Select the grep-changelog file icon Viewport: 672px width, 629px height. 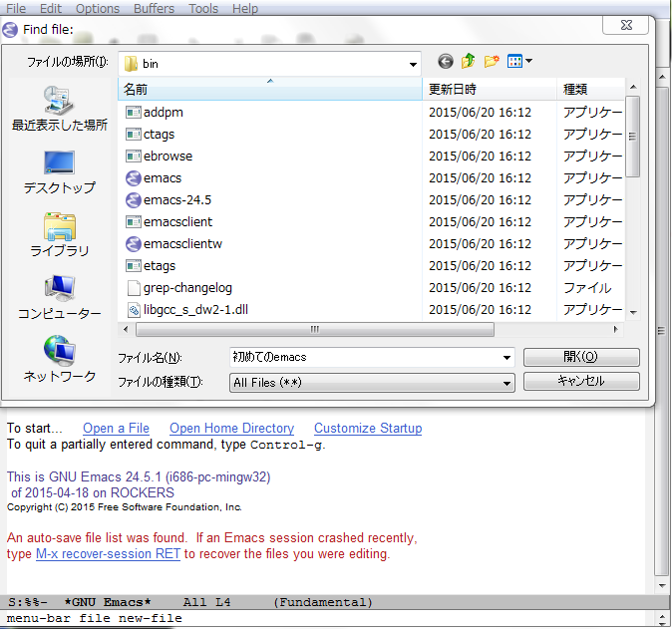click(x=134, y=288)
